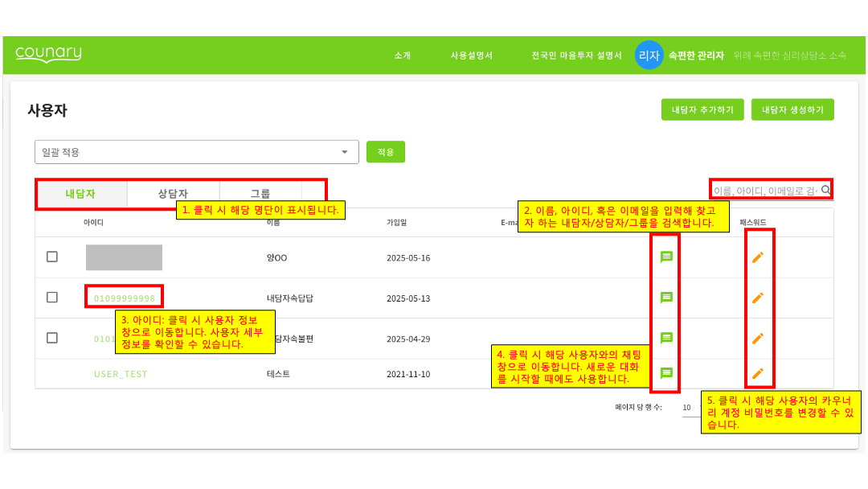
Task: Click the counary logo
Action: pos(48,54)
